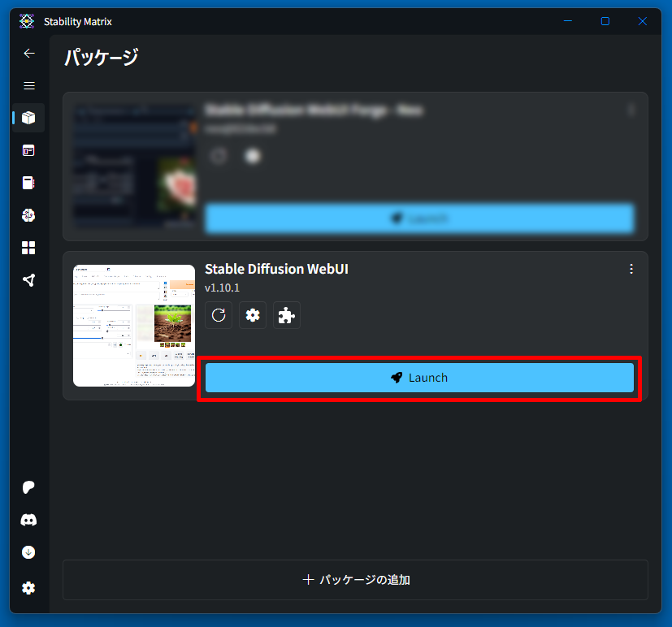The width and height of the screenshot is (672, 627).
Task: Check updates with the refresh icon on WebUI card
Action: (x=218, y=315)
